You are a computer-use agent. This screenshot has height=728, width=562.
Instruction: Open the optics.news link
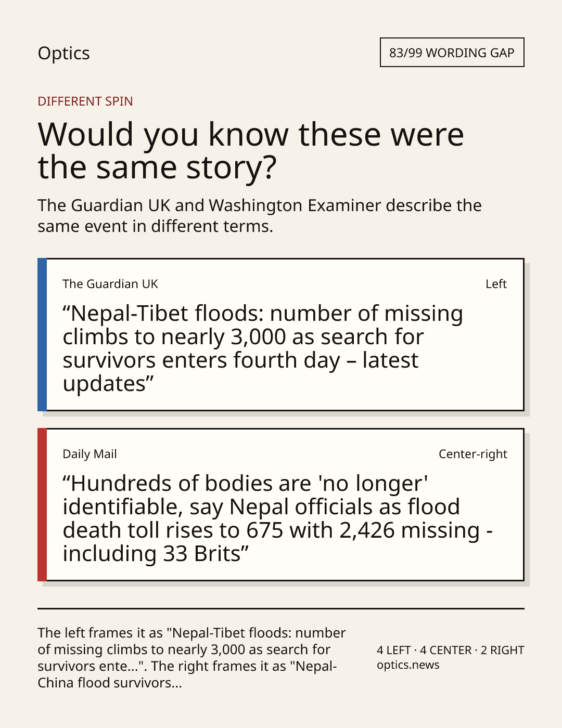pyautogui.click(x=408, y=665)
